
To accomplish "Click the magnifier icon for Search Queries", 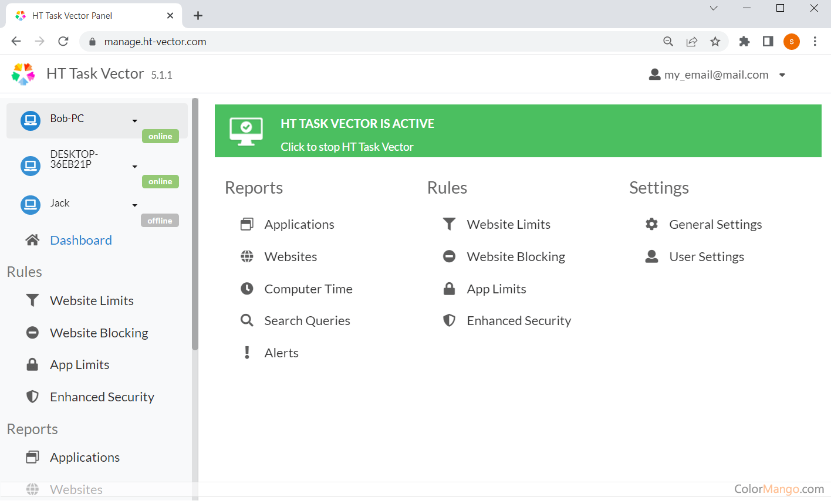I will pyautogui.click(x=247, y=320).
